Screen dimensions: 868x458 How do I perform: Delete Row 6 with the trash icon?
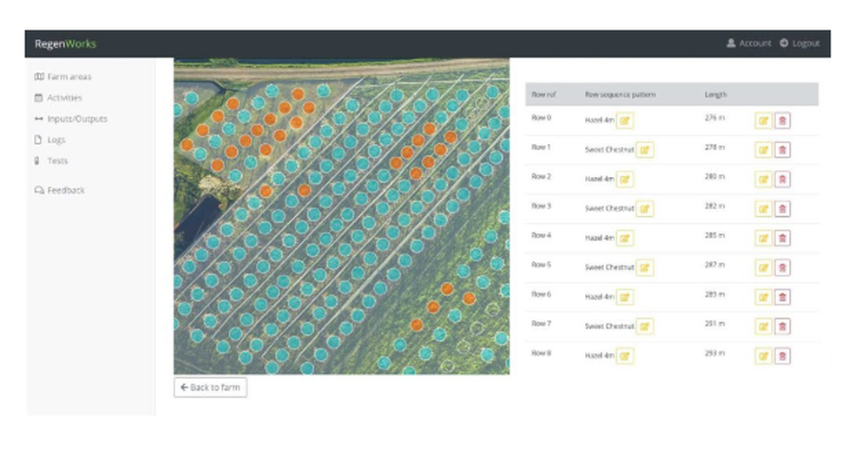782,297
